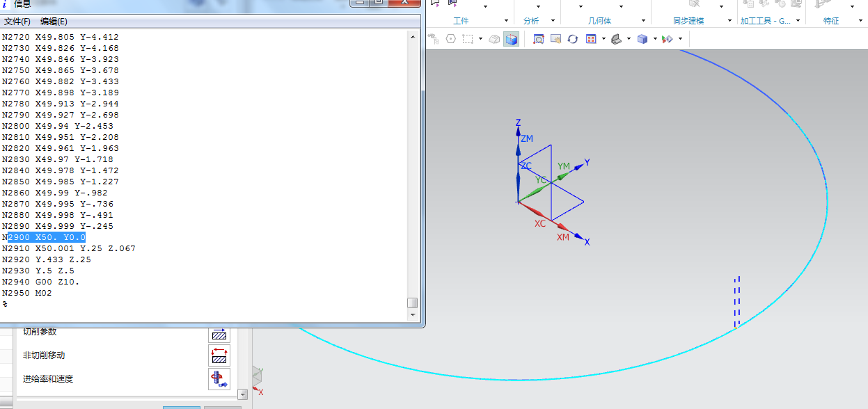This screenshot has height=409, width=868.
Task: Open dropdown next to colored diamond icon
Action: pos(680,39)
